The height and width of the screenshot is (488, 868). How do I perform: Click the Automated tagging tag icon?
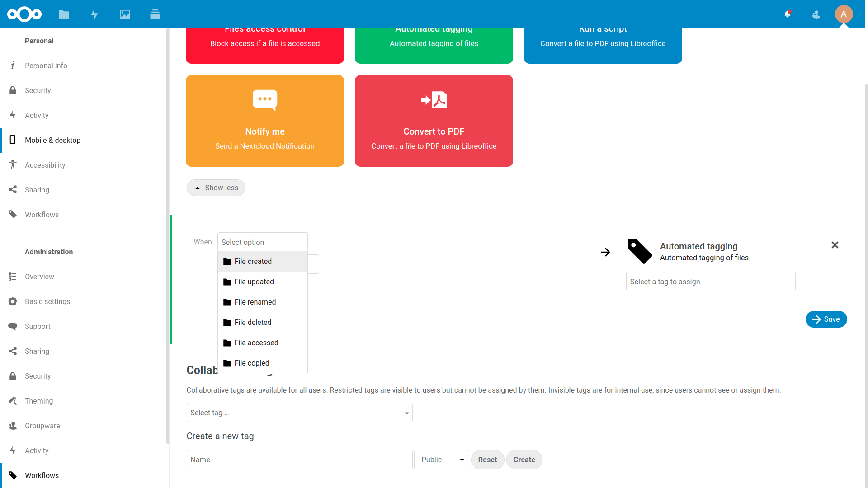[639, 251]
